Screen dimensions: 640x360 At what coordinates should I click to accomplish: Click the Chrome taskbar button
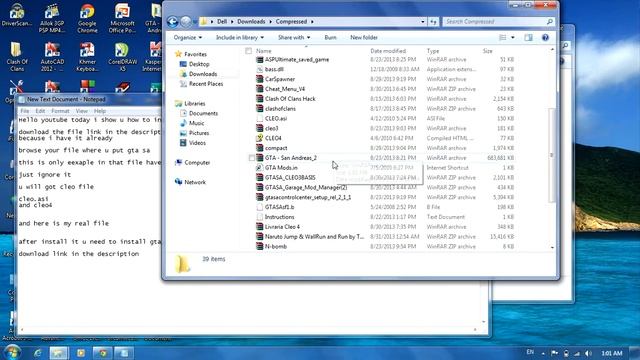(x=102, y=353)
